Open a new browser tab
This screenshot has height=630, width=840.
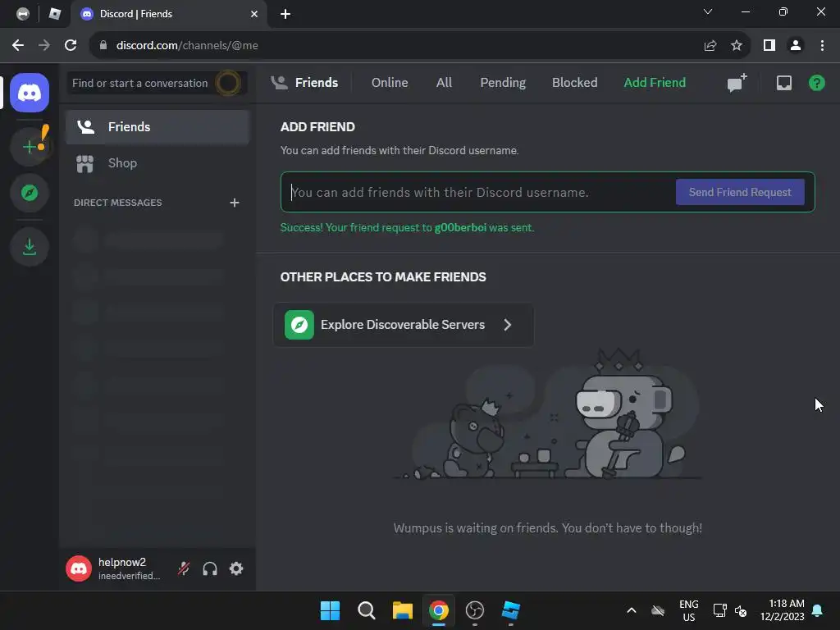[x=285, y=14]
